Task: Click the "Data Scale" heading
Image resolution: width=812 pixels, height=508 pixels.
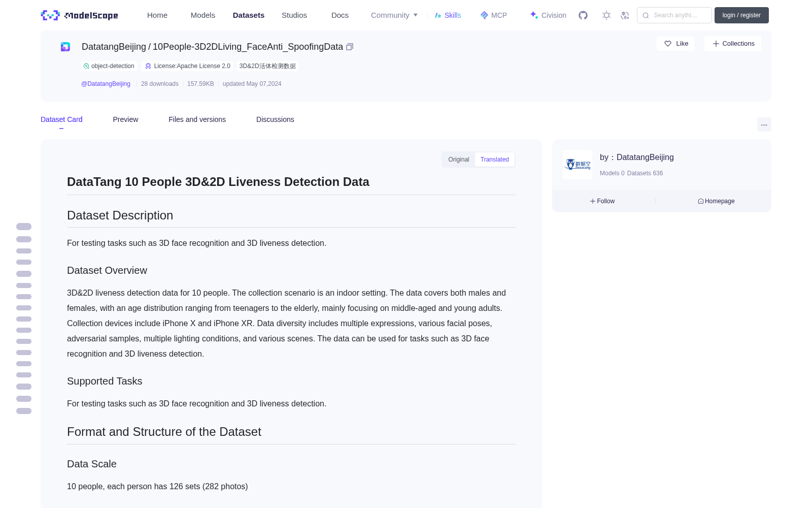Action: [x=92, y=464]
